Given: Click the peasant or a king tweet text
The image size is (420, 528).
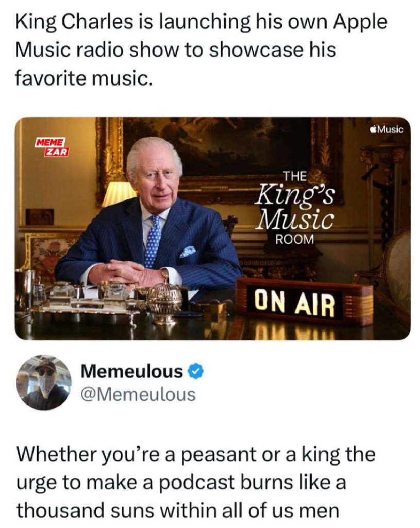Looking at the screenshot, I should tap(195, 482).
